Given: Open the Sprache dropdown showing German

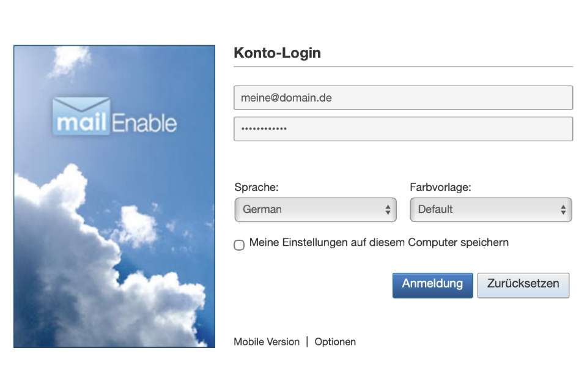Looking at the screenshot, I should (316, 209).
